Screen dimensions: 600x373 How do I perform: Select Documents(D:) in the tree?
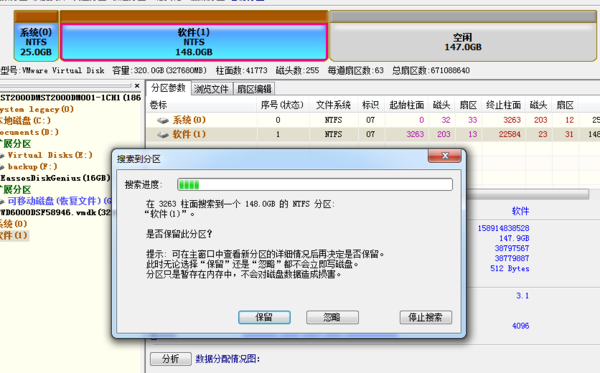tap(29, 132)
